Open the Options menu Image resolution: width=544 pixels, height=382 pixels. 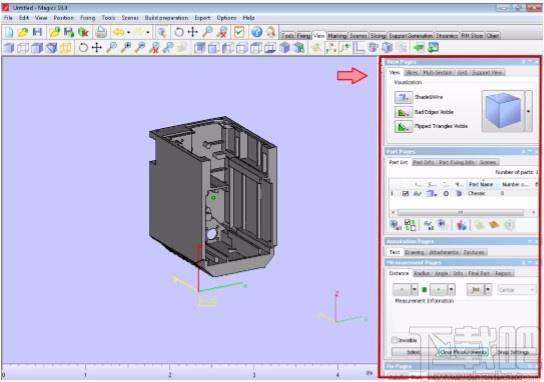point(226,18)
